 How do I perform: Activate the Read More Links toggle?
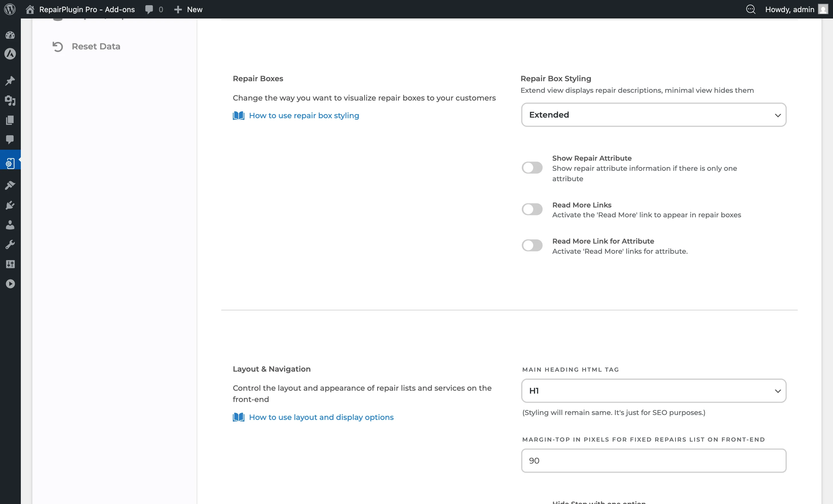click(532, 209)
